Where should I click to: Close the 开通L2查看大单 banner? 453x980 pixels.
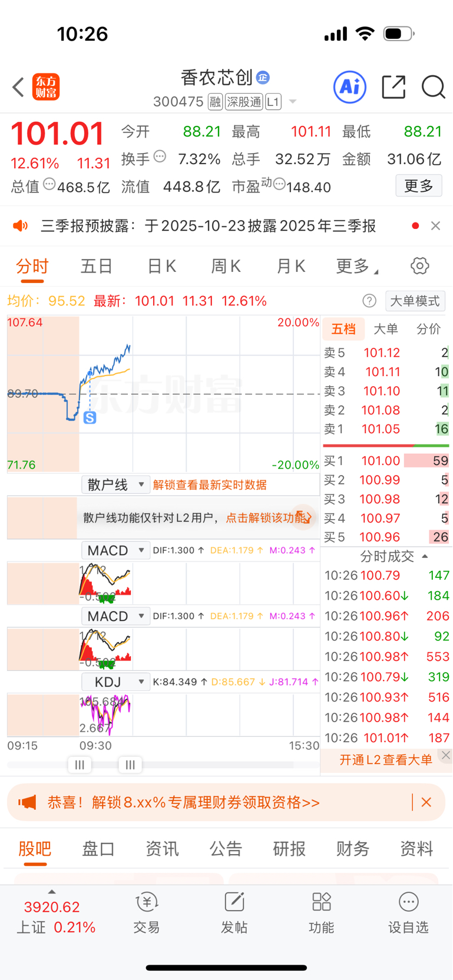pyautogui.click(x=446, y=755)
